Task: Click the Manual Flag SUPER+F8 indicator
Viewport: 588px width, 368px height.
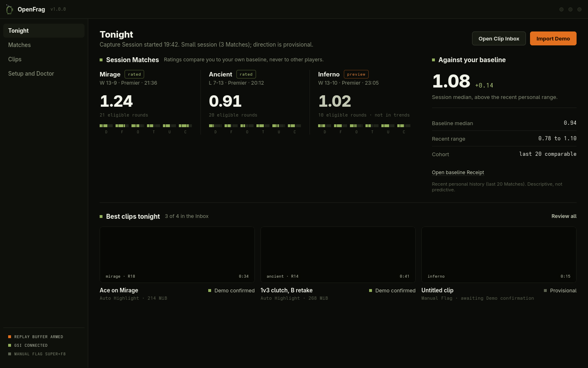Action: click(x=37, y=354)
